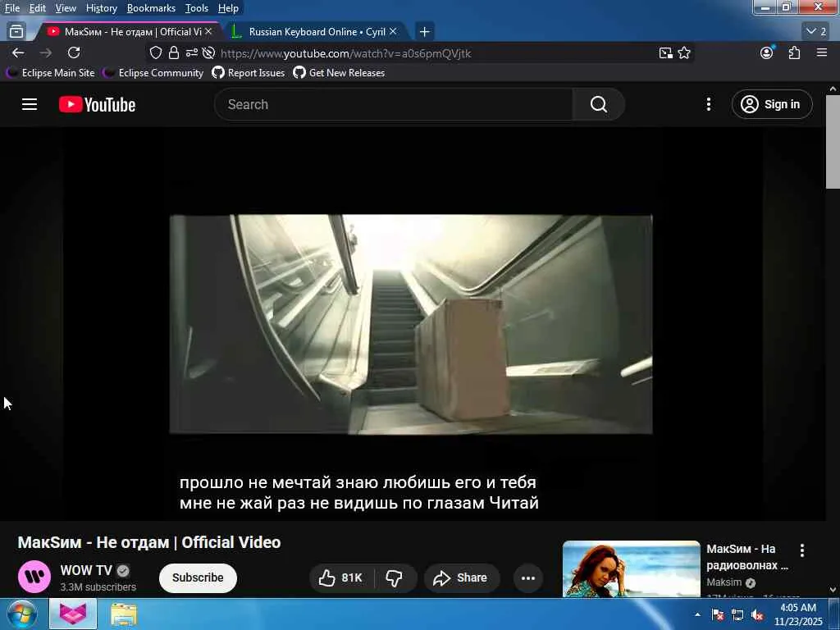
Task: Dislike the video with thumbs down
Action: coord(395,578)
